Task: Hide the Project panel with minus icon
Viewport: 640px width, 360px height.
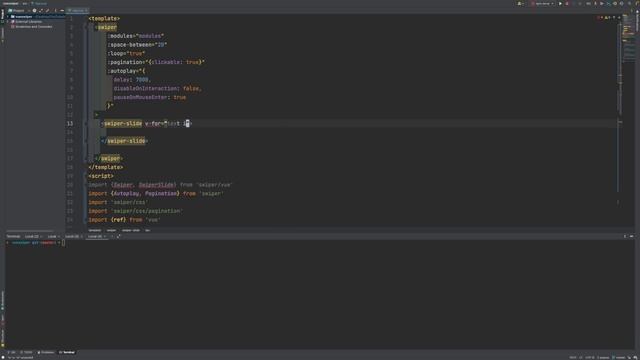Action: click(62, 11)
